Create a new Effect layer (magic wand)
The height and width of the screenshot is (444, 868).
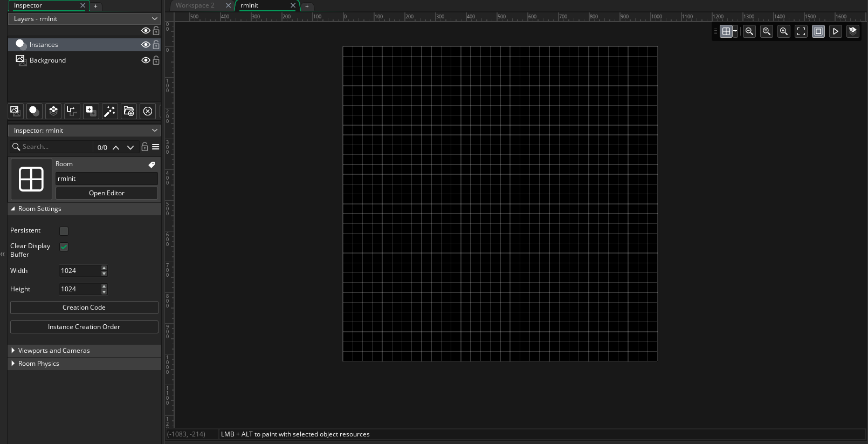tap(109, 111)
